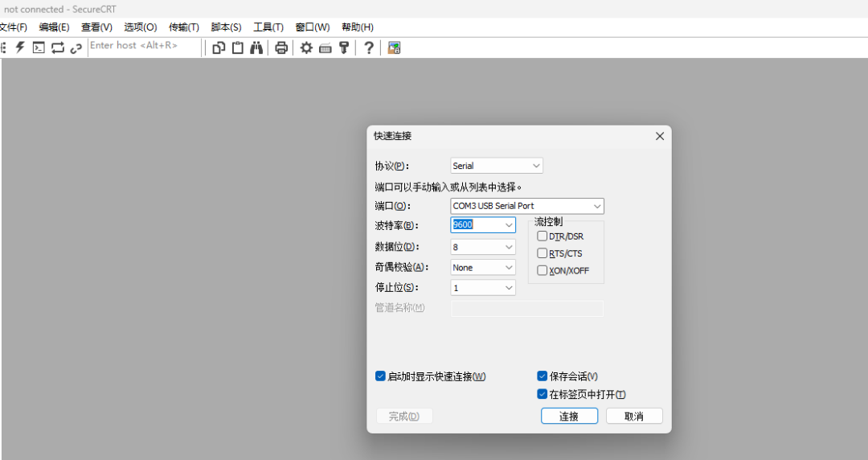Viewport: 868px width, 460px height.
Task: Click the 流控制 group label
Action: pyautogui.click(x=549, y=222)
